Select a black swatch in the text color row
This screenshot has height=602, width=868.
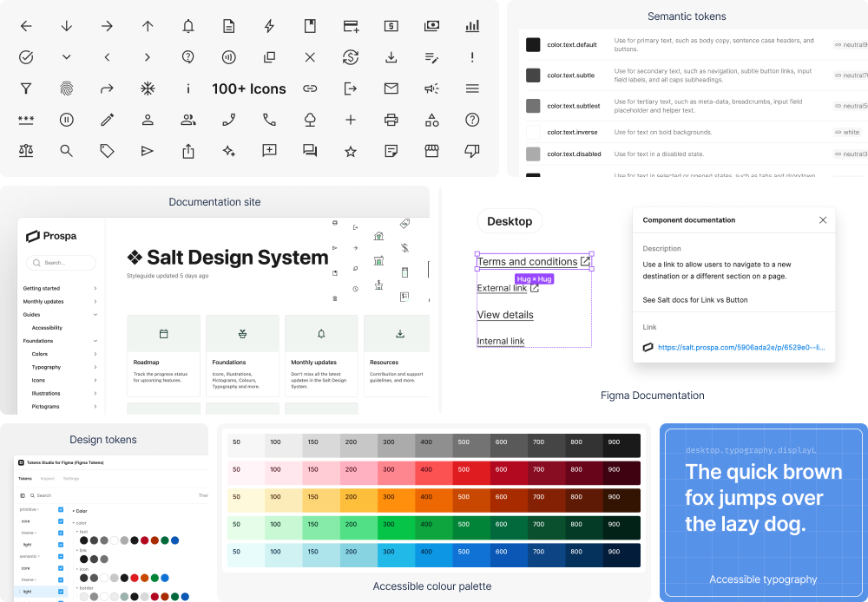[84, 540]
